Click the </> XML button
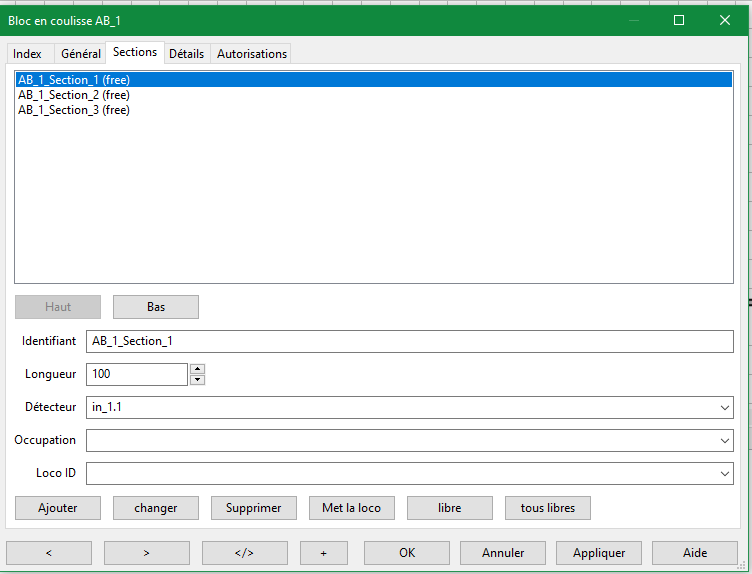This screenshot has width=752, height=574. 245,553
